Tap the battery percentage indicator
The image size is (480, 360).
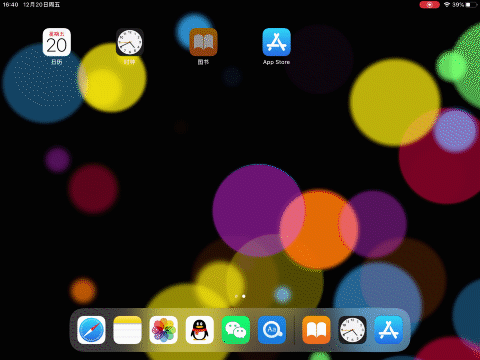(x=458, y=5)
